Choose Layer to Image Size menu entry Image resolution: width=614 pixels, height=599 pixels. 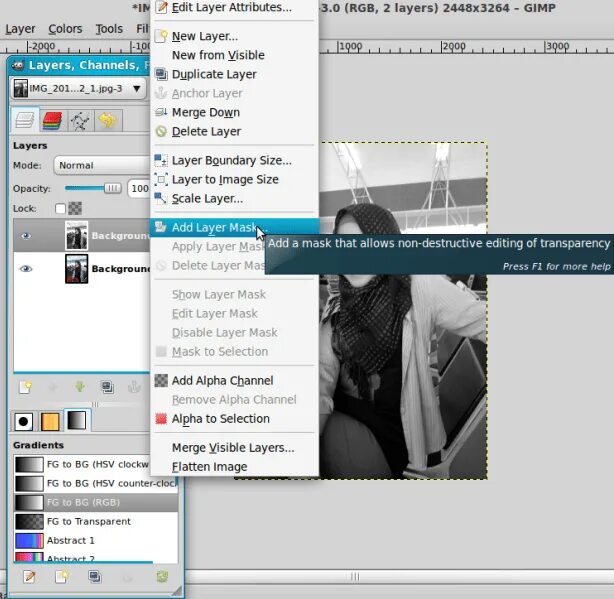(234, 179)
